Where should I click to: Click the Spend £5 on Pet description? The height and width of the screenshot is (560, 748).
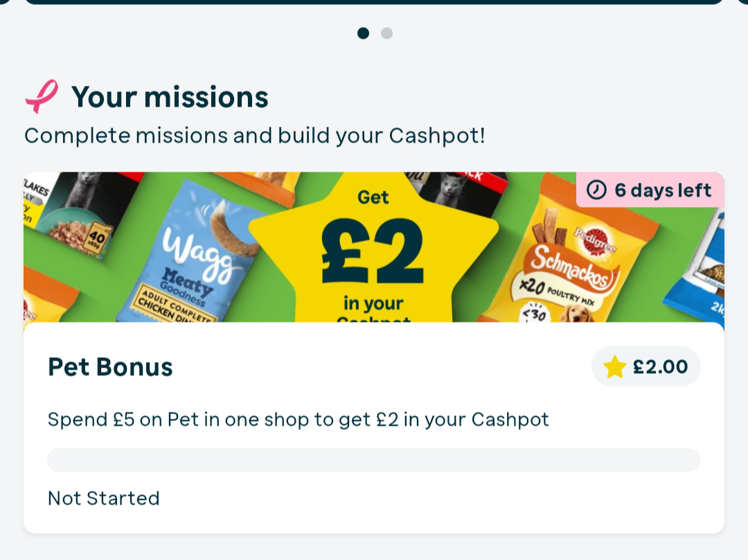(298, 419)
